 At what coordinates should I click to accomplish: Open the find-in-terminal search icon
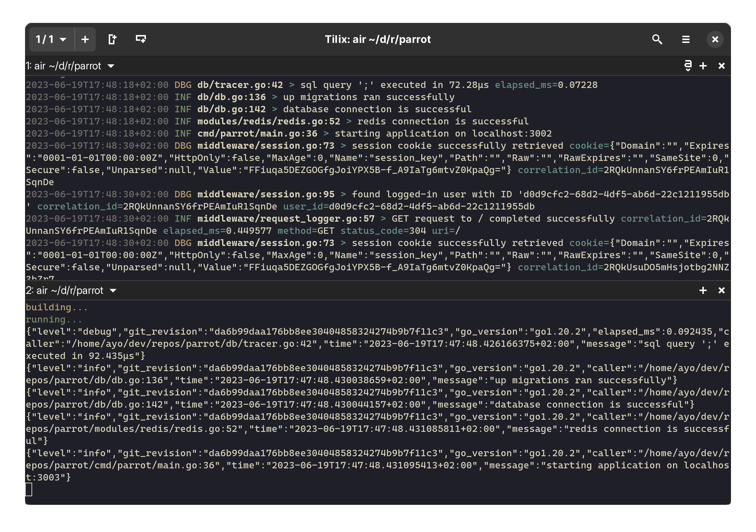click(x=657, y=39)
